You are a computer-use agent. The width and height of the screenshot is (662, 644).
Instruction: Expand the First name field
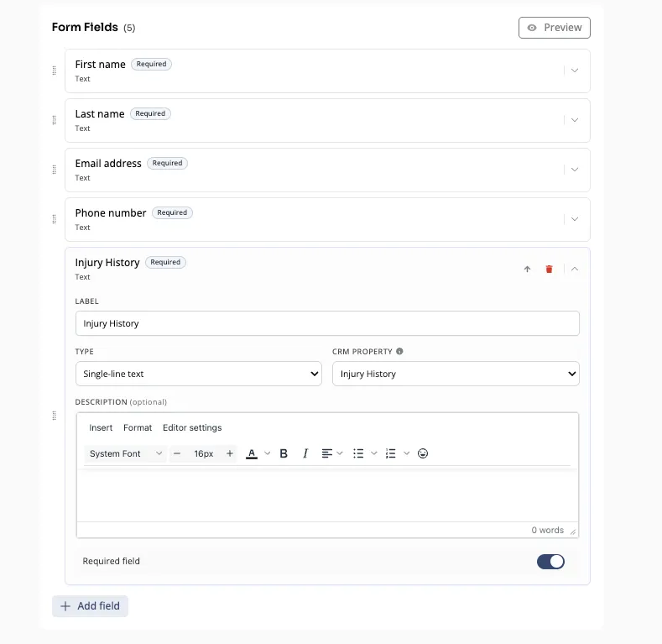574,71
